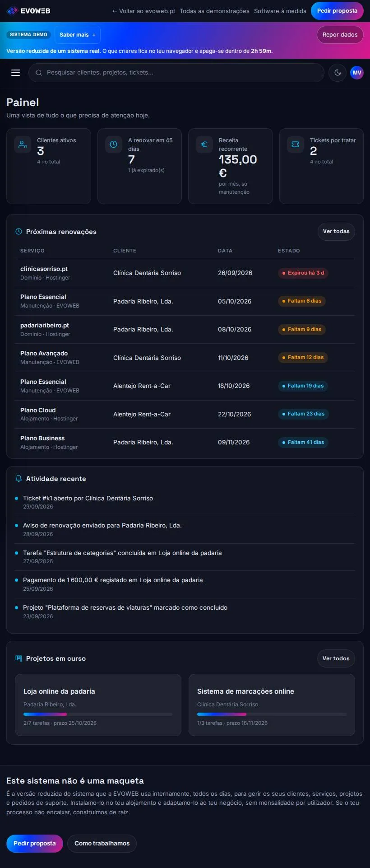
Task: Open the Sistema de marcações online project
Action: click(272, 705)
